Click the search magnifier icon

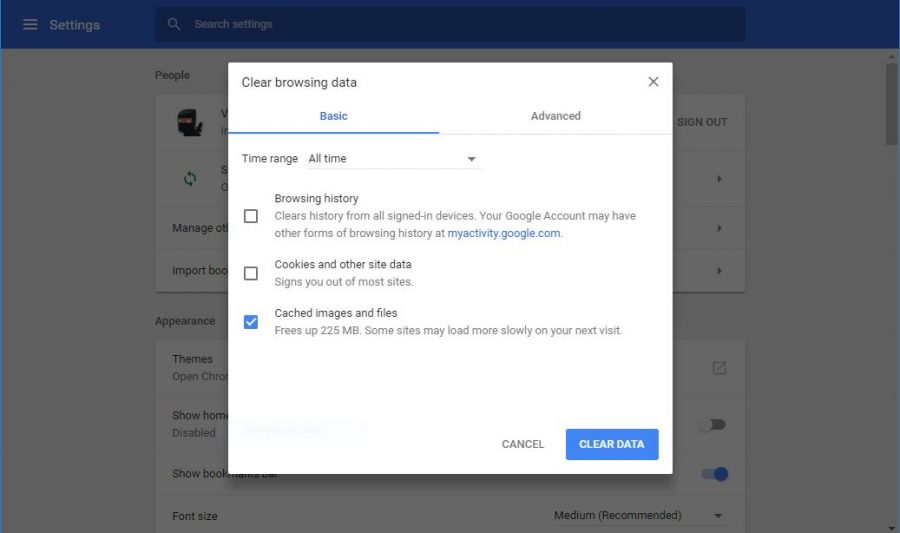click(x=174, y=24)
